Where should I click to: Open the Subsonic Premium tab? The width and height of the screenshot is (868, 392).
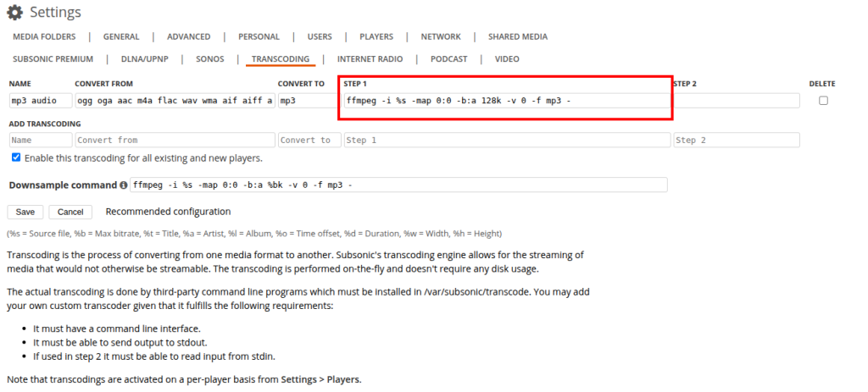[x=53, y=58]
